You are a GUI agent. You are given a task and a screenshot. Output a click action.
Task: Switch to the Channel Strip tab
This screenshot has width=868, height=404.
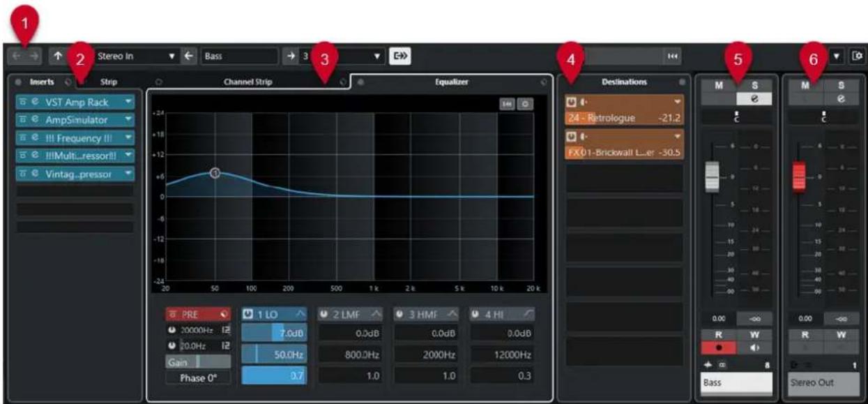point(248,82)
